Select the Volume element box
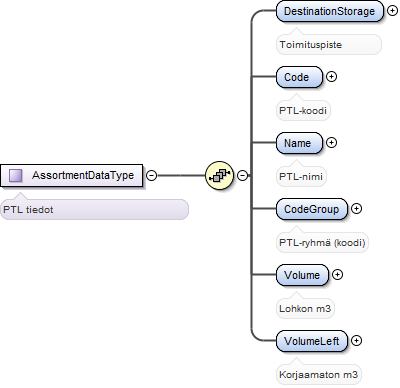 tap(302, 275)
